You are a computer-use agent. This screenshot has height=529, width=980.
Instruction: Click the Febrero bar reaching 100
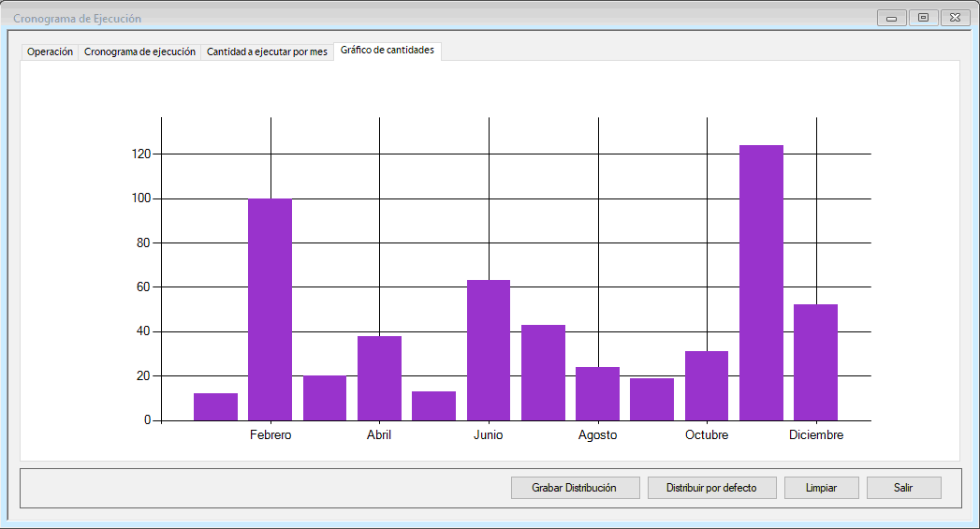(270, 309)
